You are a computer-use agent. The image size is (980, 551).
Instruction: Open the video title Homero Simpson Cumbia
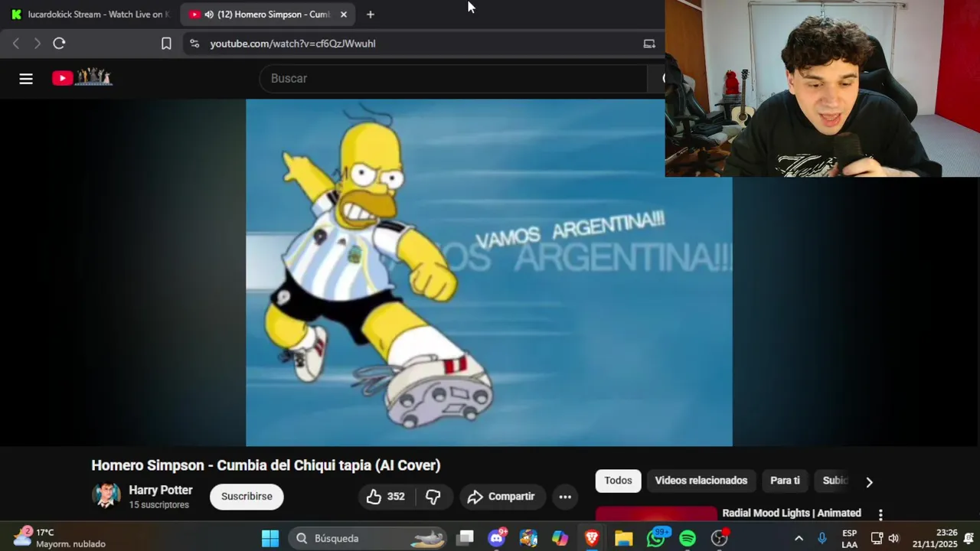click(266, 465)
